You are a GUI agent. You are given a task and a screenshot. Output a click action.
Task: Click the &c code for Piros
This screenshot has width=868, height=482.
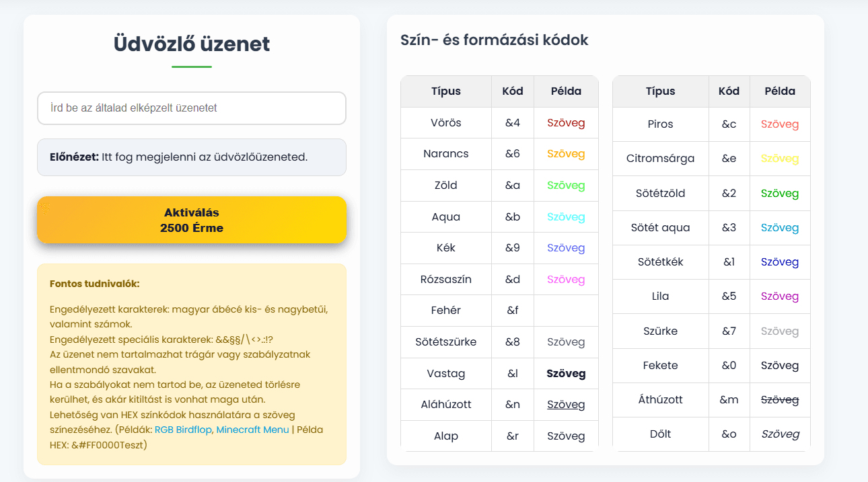(729, 124)
